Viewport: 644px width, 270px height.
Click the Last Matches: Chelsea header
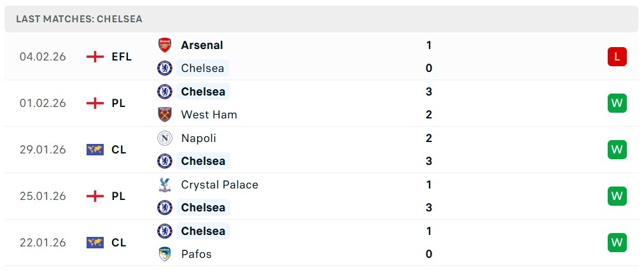(80, 19)
